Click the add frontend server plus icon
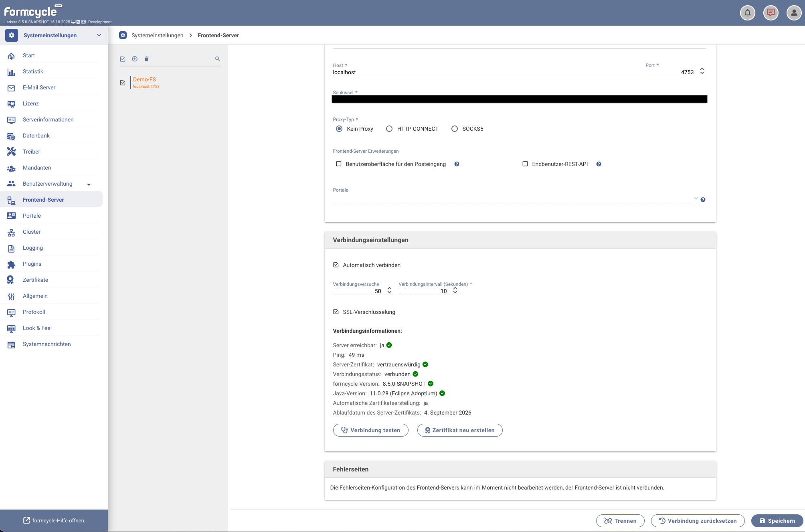Image resolution: width=805 pixels, height=532 pixels. click(135, 59)
